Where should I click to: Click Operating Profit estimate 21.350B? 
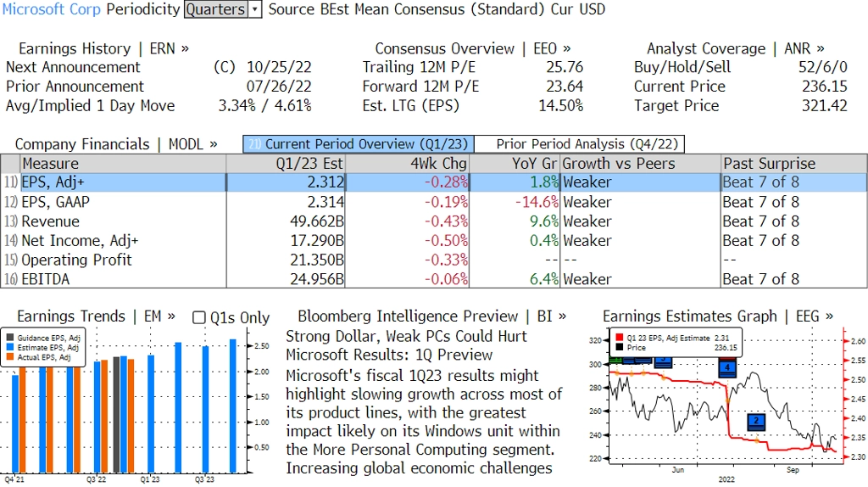tap(317, 260)
